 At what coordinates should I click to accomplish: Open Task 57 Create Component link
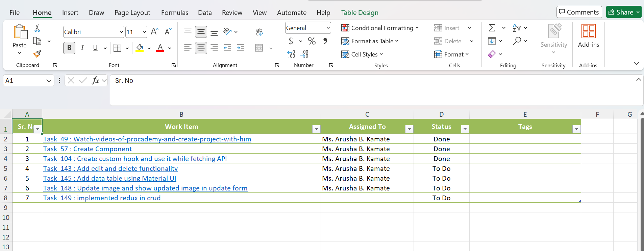click(87, 149)
